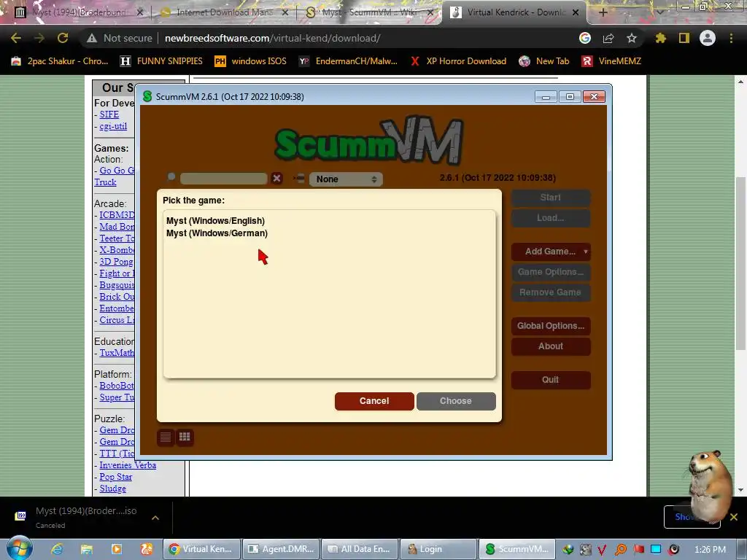Image resolution: width=747 pixels, height=560 pixels.
Task: Select Myst (Windows/German) in the game list
Action: point(217,233)
